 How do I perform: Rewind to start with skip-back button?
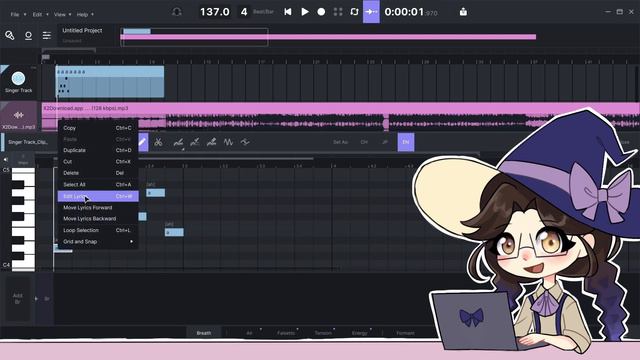(x=288, y=12)
